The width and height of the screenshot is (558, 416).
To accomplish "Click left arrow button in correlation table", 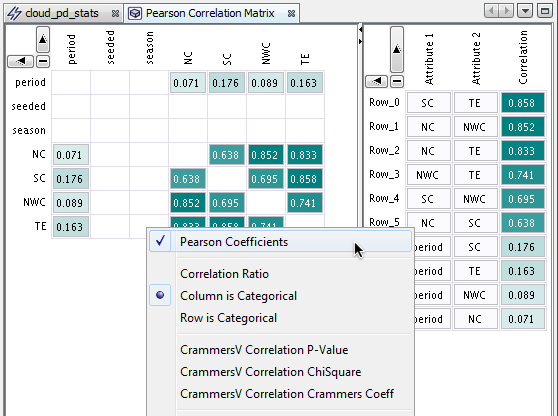I will 377,81.
